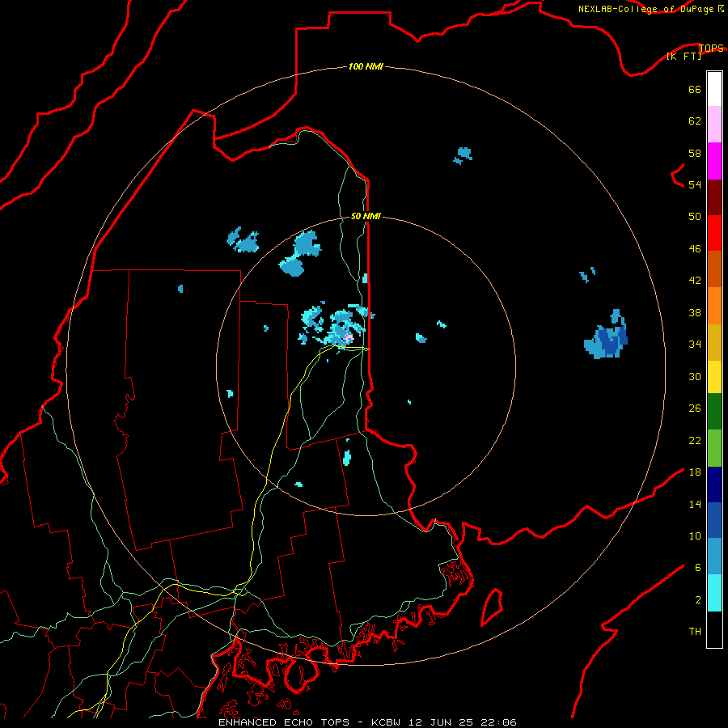This screenshot has width=728, height=728.
Task: Click the "30" legend value
Action: [695, 376]
